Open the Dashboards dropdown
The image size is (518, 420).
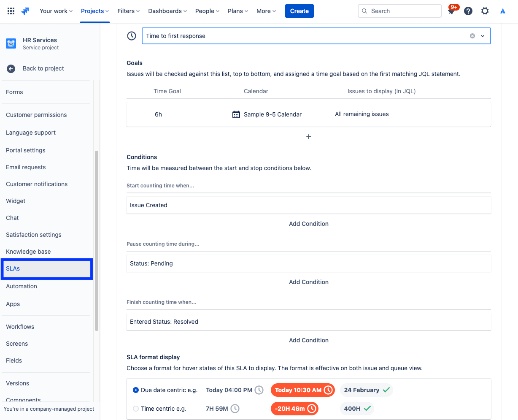pyautogui.click(x=167, y=11)
